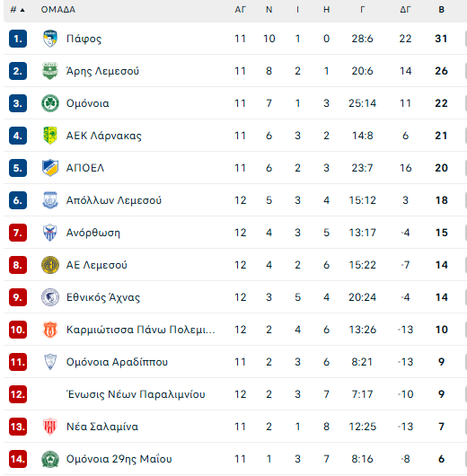Image resolution: width=467 pixels, height=476 pixels.
Task: Click the ΟΜΑΔΑ column header
Action: coord(58,10)
